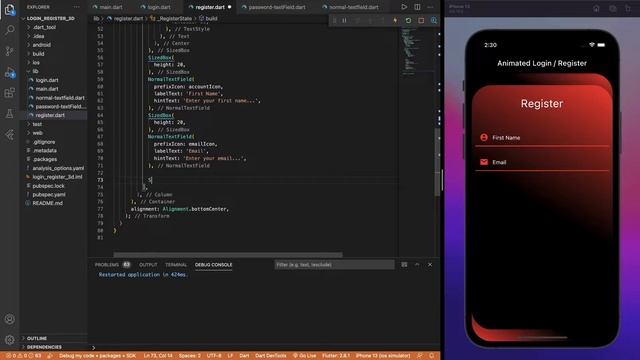Click the Run play button in editor title

click(404, 7)
